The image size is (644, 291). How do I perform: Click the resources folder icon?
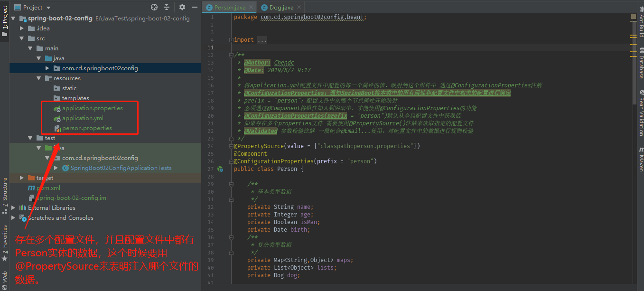48,78
